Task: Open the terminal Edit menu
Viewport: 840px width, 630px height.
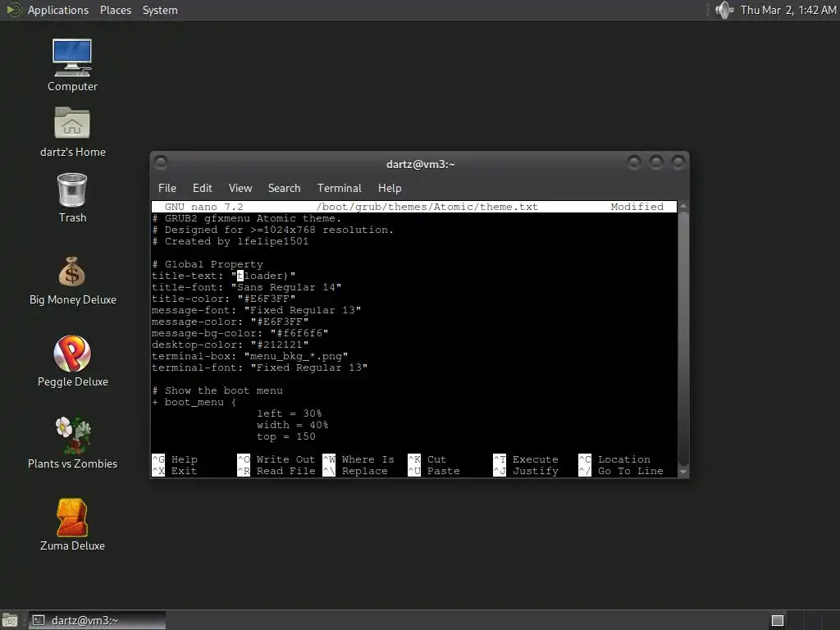Action: (x=203, y=188)
